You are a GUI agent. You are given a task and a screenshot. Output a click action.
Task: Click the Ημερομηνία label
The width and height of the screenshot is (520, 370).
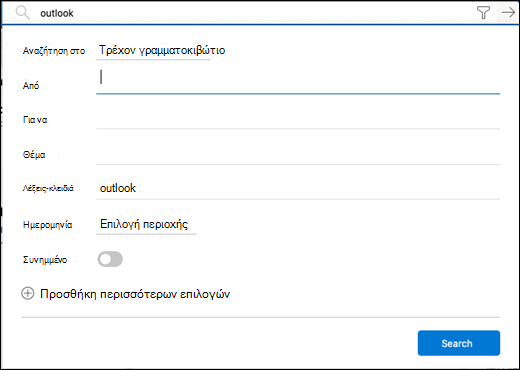click(x=47, y=225)
